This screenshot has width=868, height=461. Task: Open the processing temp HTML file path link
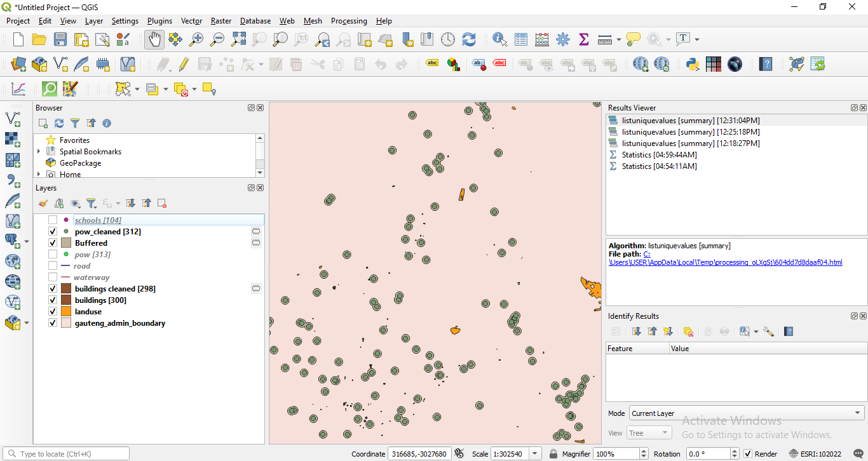coord(726,262)
